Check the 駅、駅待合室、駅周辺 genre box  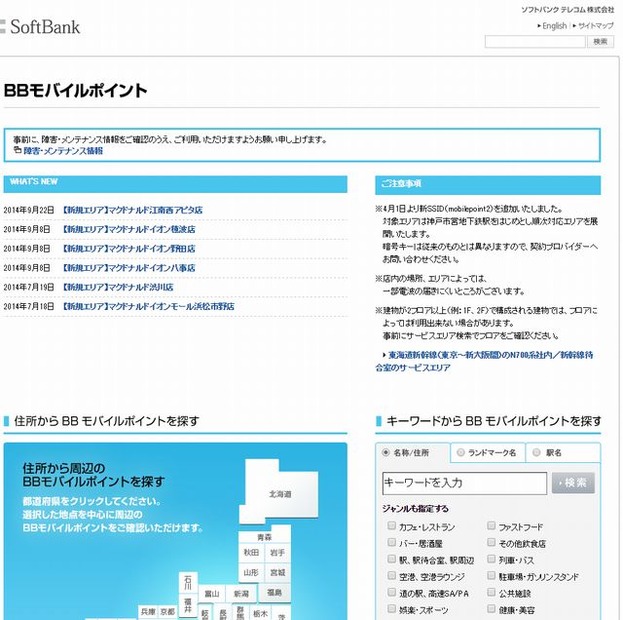(x=392, y=559)
